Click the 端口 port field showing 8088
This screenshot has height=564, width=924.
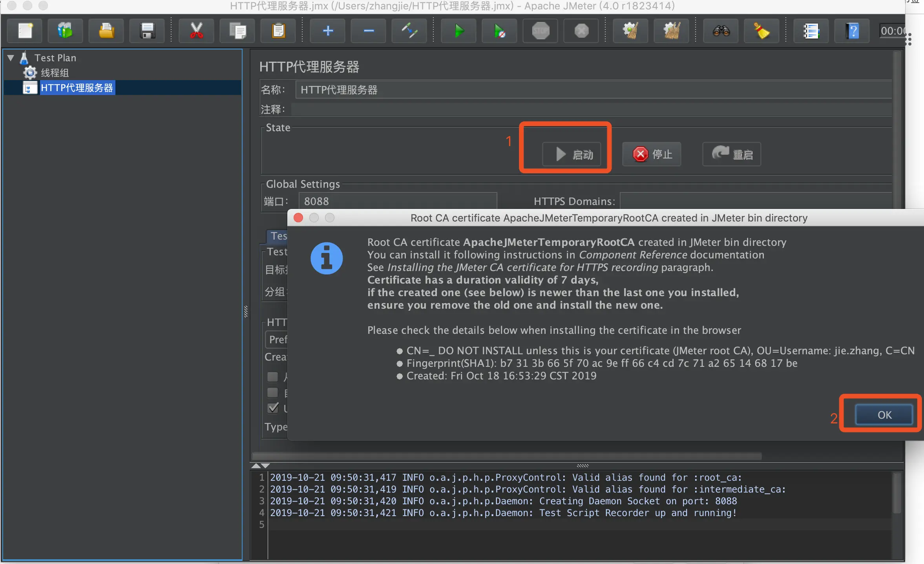click(x=397, y=201)
